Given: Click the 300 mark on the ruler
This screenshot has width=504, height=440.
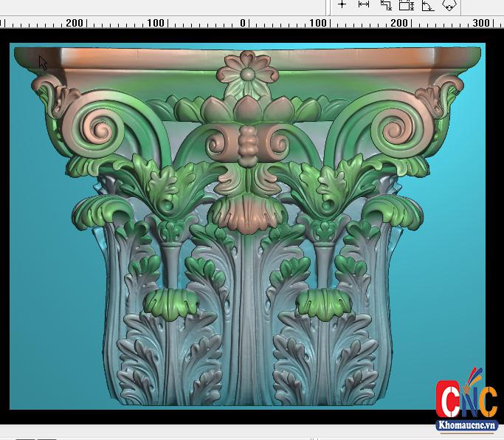Looking at the screenshot, I should click(x=480, y=23).
